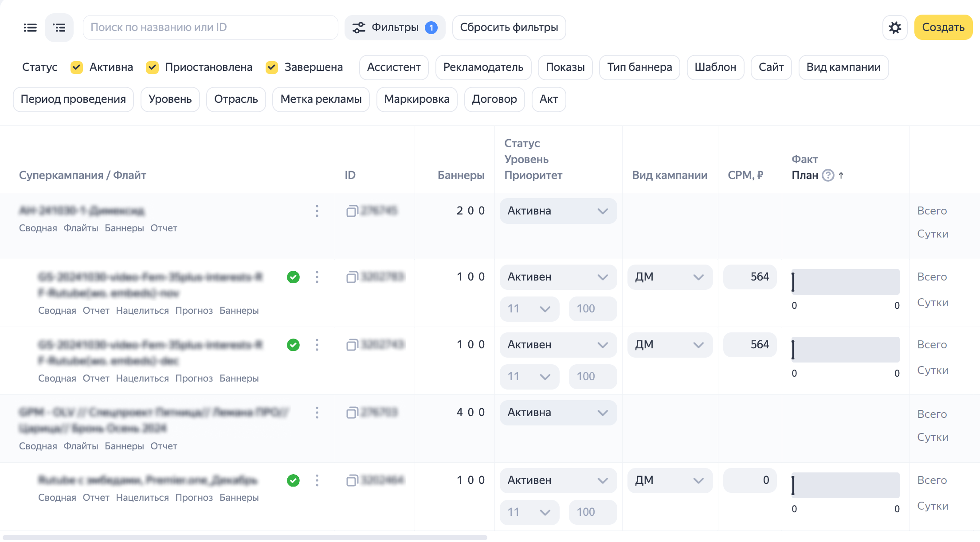Sort by План using arrow icon

(x=841, y=175)
